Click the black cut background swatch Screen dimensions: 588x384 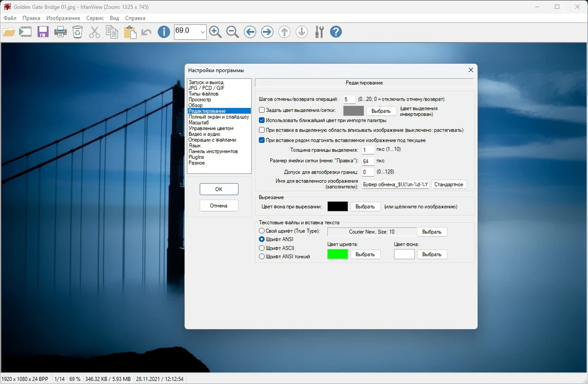(338, 206)
